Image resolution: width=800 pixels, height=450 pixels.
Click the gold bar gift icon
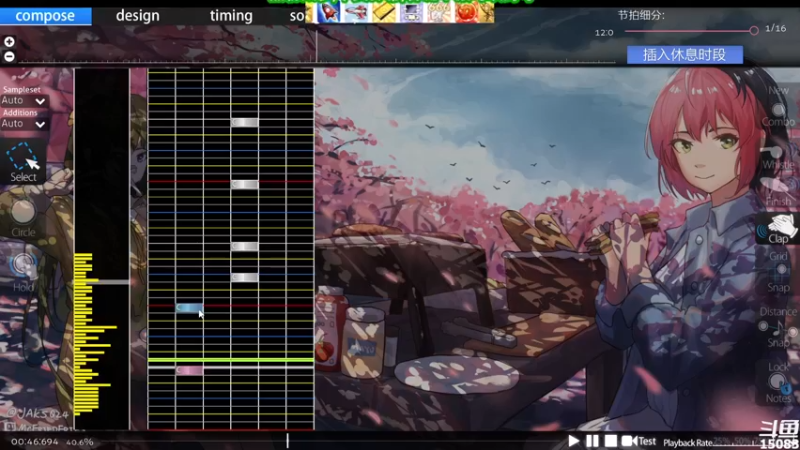click(383, 12)
